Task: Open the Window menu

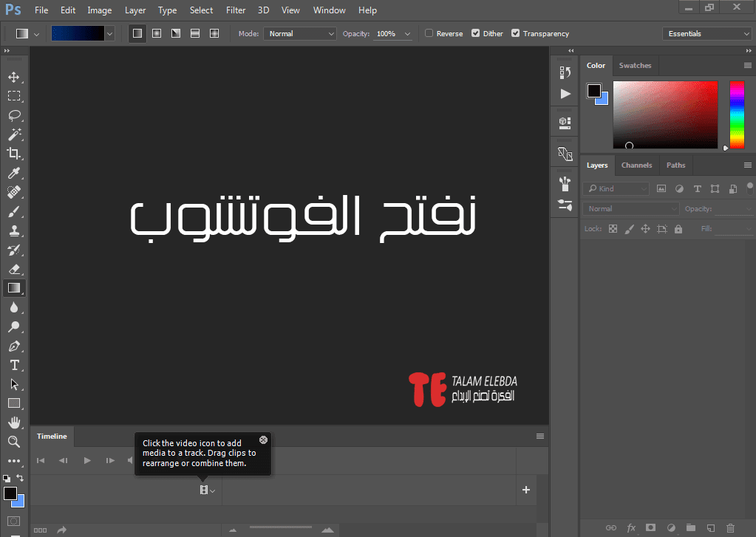Action: pyautogui.click(x=330, y=10)
